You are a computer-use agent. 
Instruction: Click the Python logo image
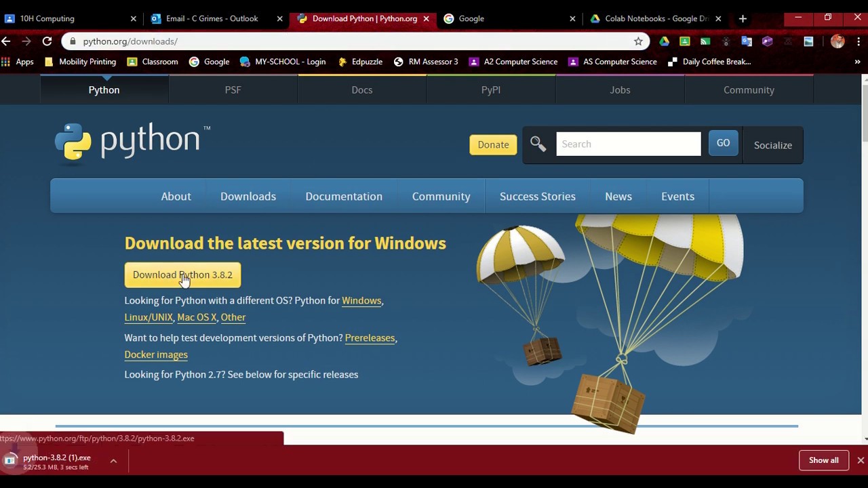click(x=132, y=142)
